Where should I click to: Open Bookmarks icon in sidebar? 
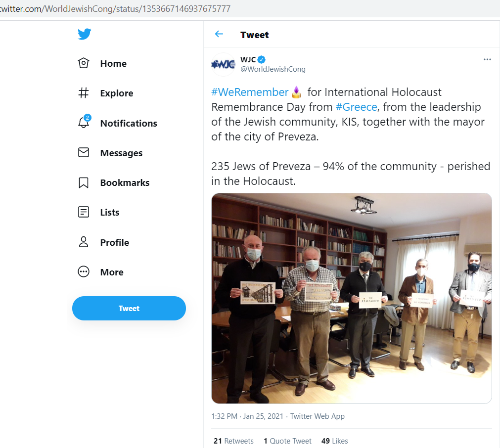[84, 182]
